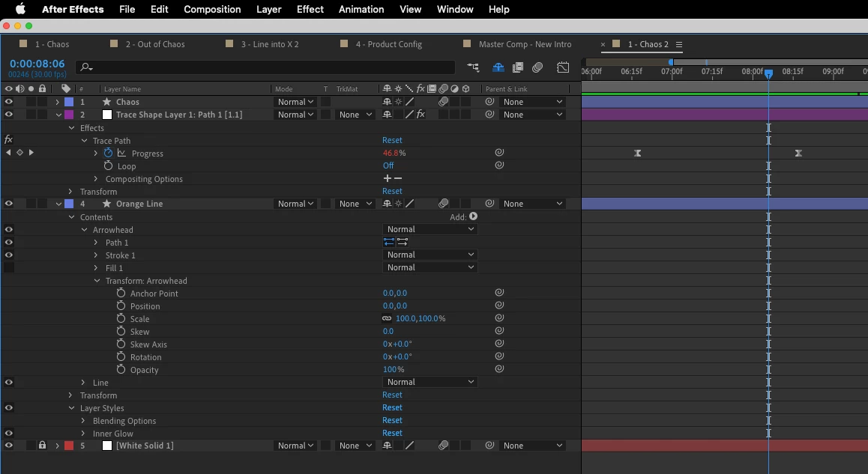Collapse Transform: Arrowhead group
Viewport: 868px width, 474px height.
tap(97, 280)
